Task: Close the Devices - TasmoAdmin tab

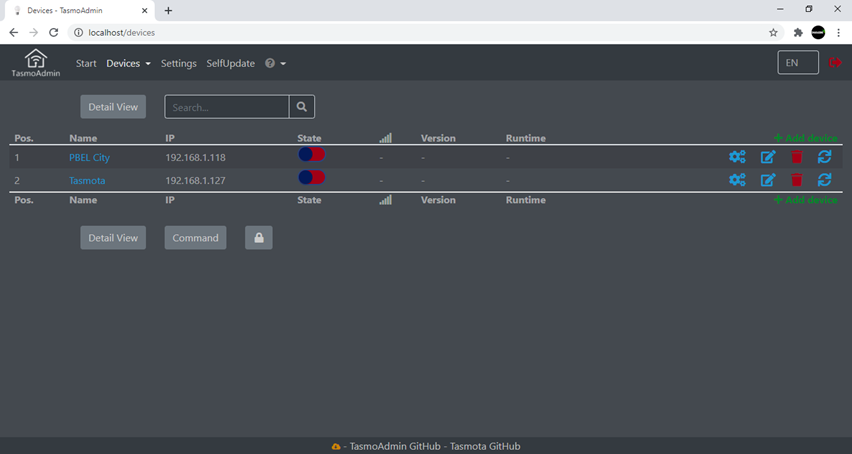Action: click(145, 10)
